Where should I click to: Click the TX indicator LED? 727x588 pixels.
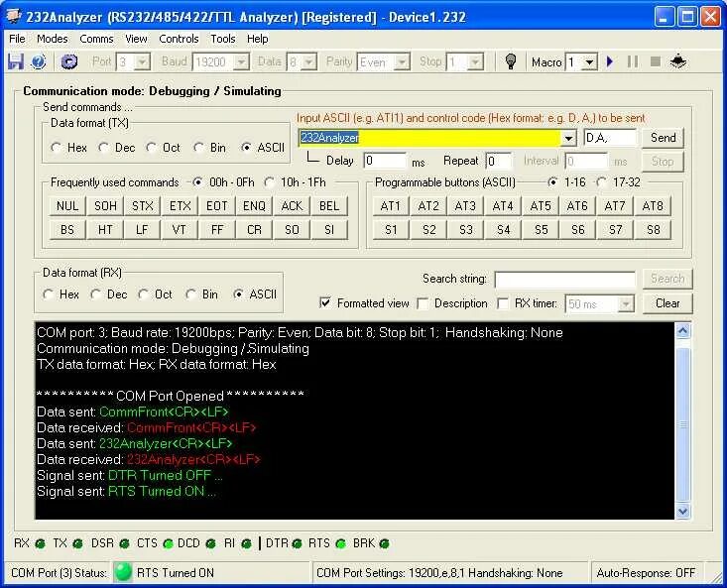pos(77,543)
